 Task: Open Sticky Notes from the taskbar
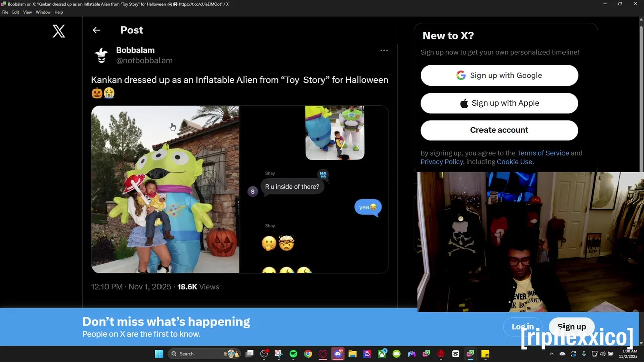pos(485,354)
